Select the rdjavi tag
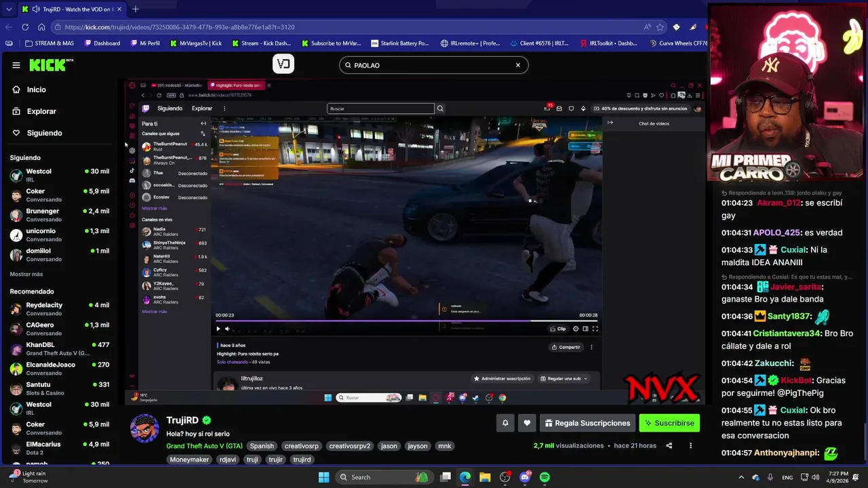Viewport: 868px width, 488px height. [228, 460]
